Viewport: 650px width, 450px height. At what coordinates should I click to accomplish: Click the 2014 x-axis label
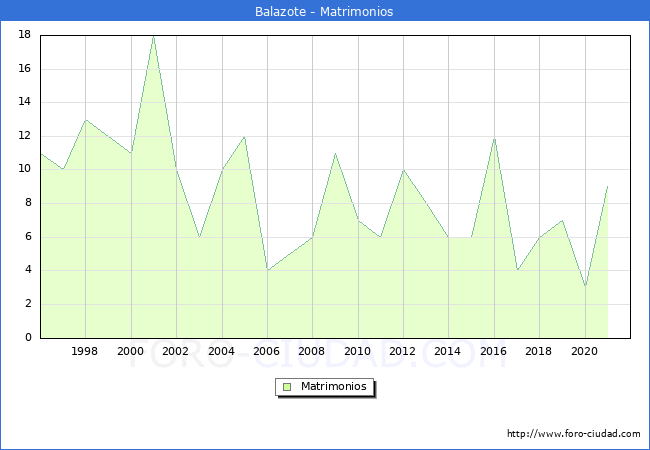(448, 351)
